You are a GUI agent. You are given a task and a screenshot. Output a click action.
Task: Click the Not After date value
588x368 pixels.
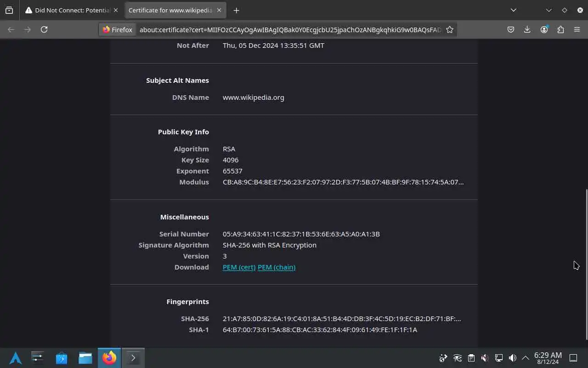coord(273,46)
